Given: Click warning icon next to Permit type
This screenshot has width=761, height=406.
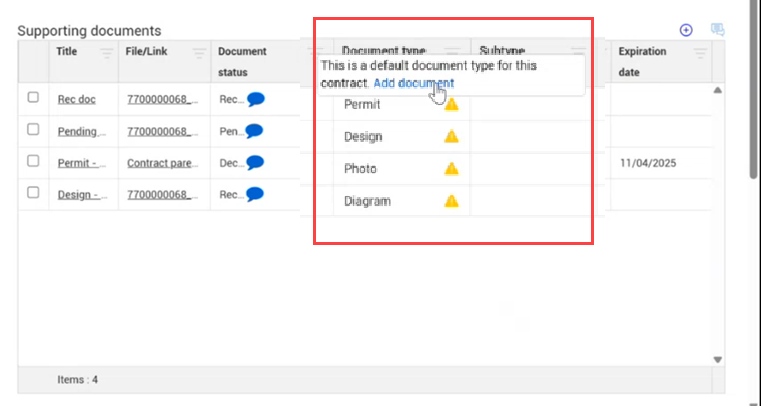Looking at the screenshot, I should [451, 104].
